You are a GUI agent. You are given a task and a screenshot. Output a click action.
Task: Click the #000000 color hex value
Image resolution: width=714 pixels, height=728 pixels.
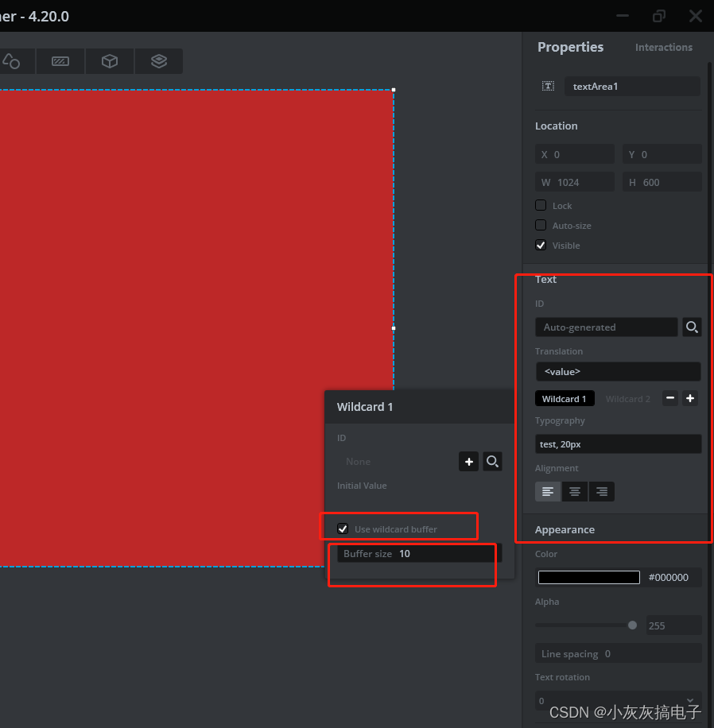pyautogui.click(x=669, y=577)
